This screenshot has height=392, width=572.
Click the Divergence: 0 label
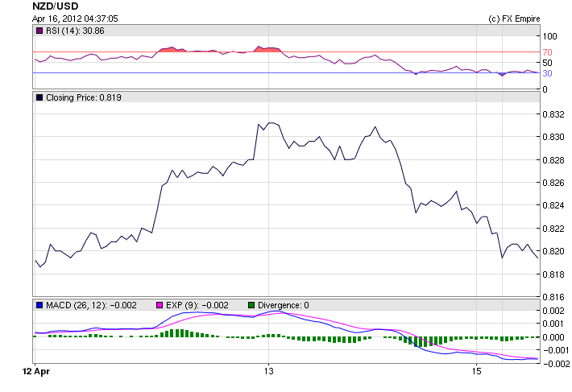click(x=284, y=305)
